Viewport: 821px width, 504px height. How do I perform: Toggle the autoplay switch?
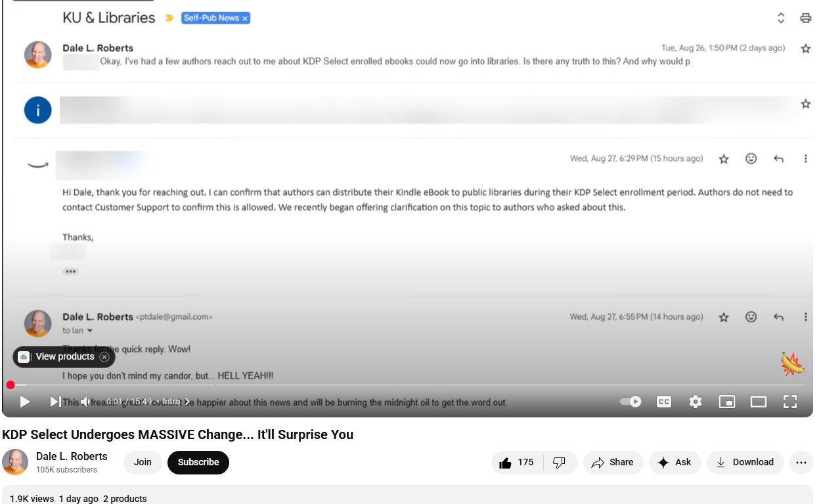631,402
